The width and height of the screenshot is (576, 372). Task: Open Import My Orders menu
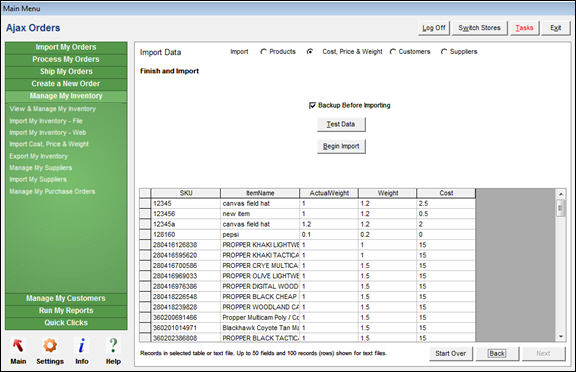(x=66, y=47)
